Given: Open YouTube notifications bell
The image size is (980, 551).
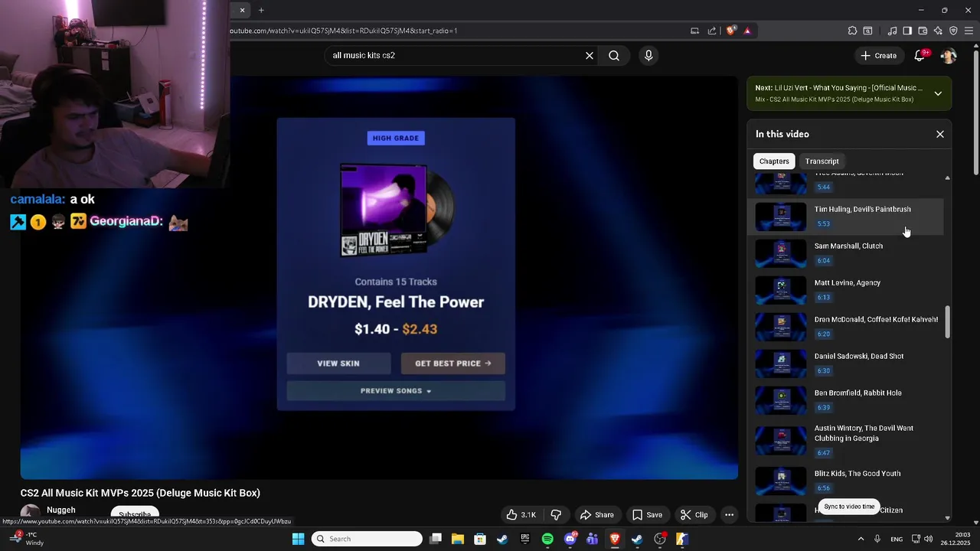Looking at the screenshot, I should pos(920,55).
